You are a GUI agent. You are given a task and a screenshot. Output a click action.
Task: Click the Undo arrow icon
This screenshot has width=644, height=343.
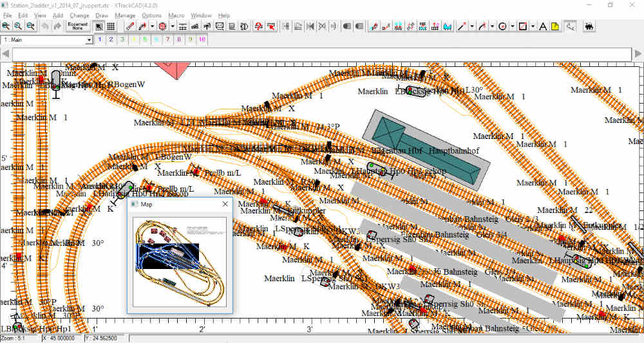pyautogui.click(x=45, y=26)
